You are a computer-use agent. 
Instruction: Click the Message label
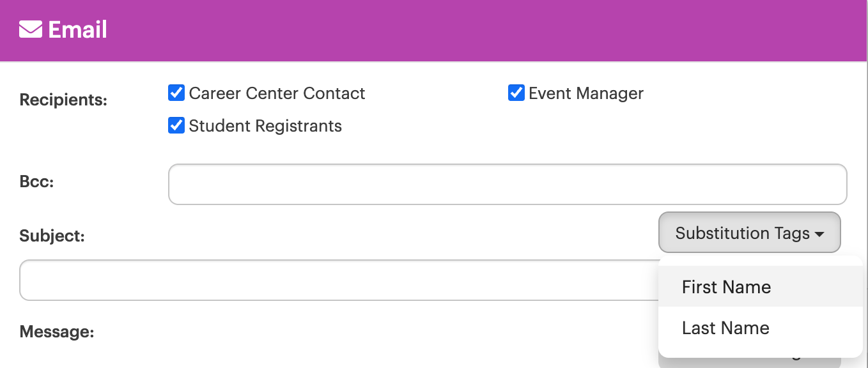click(x=57, y=332)
